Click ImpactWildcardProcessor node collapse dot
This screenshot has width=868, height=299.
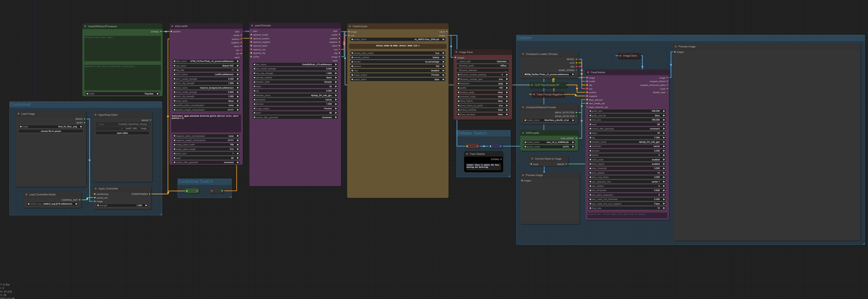85,26
